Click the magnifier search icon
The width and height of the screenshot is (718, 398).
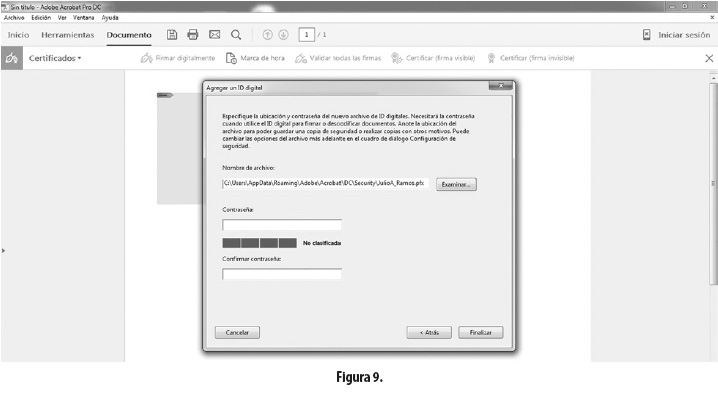point(236,35)
